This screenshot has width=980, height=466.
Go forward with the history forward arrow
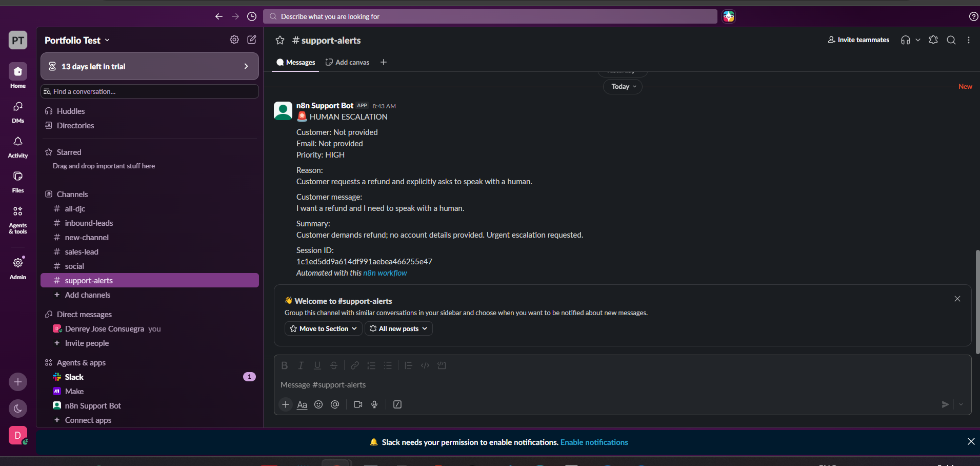pos(235,16)
